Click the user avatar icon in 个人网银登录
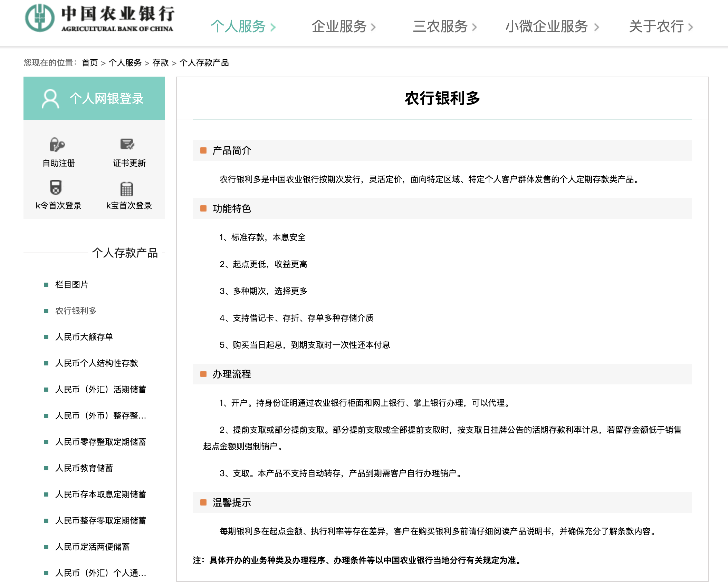This screenshot has width=728, height=588. (x=50, y=99)
